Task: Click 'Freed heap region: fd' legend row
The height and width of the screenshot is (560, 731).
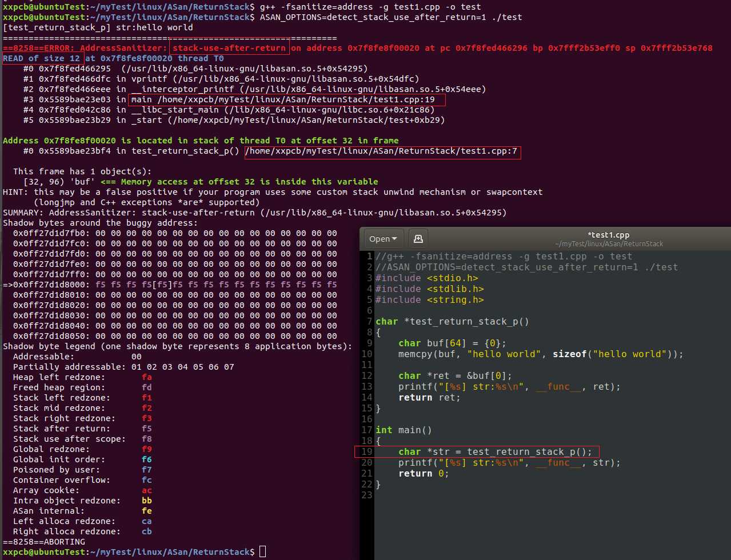Action: 82,387
